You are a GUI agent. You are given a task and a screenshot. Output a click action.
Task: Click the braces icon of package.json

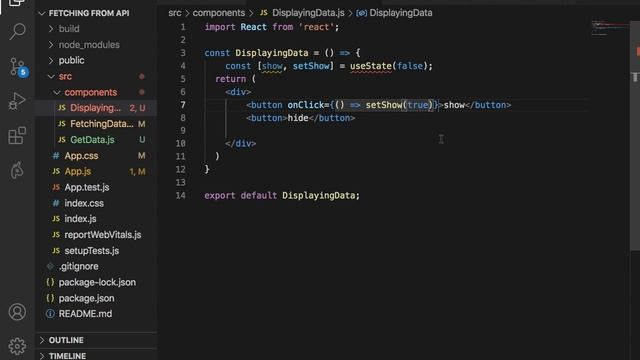tap(50, 298)
